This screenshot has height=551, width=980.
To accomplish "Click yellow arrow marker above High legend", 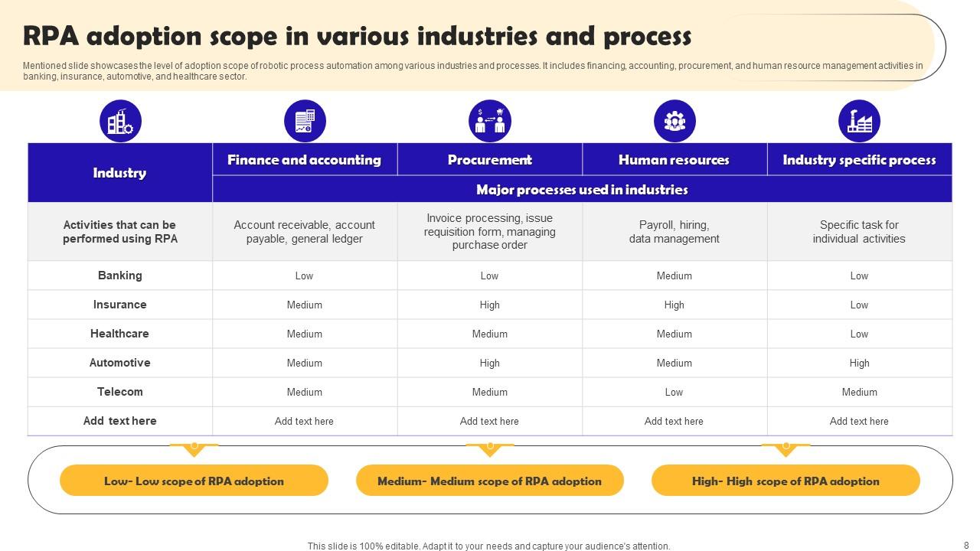I will click(786, 448).
